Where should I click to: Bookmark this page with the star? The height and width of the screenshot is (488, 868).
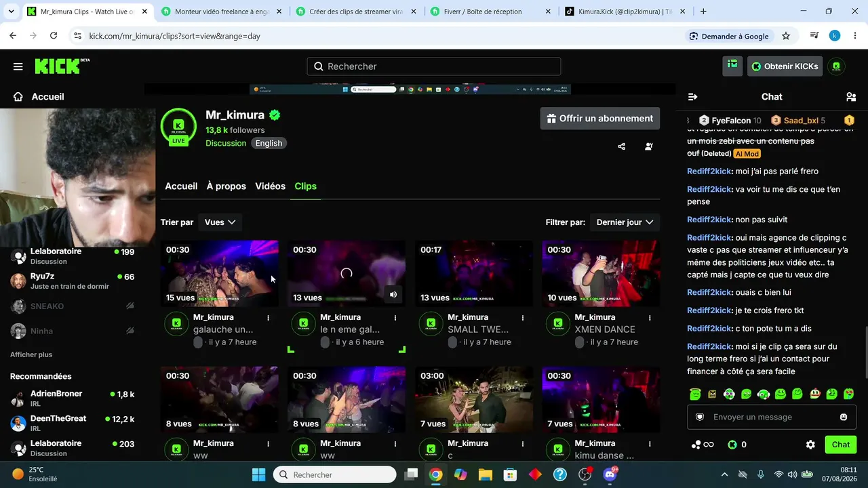coord(786,36)
